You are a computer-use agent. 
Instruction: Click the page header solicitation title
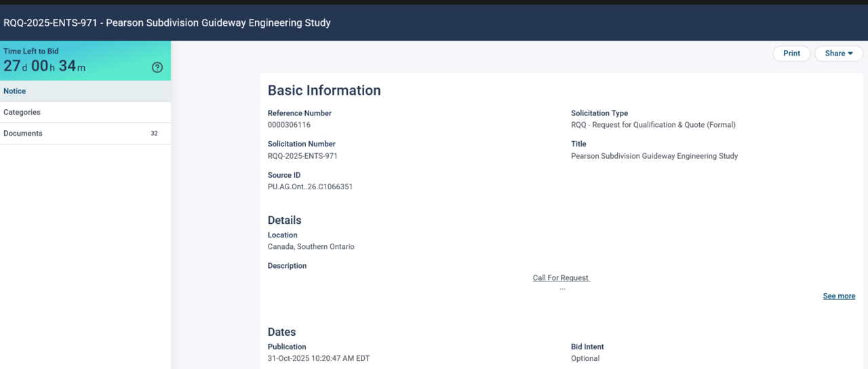[x=167, y=22]
